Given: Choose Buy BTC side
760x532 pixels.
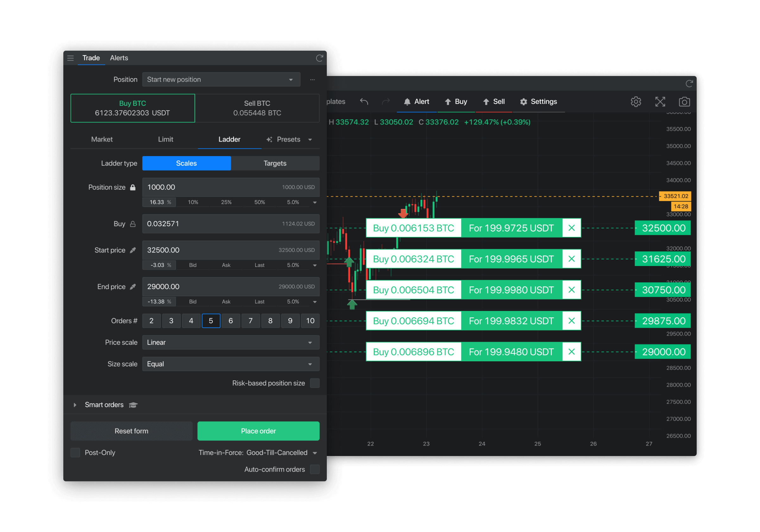Looking at the screenshot, I should (133, 108).
